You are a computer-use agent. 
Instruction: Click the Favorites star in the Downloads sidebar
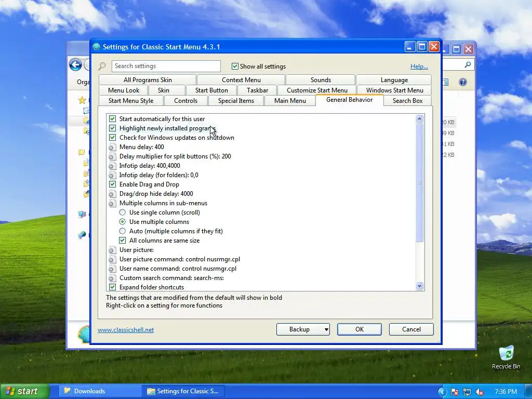coord(82,100)
